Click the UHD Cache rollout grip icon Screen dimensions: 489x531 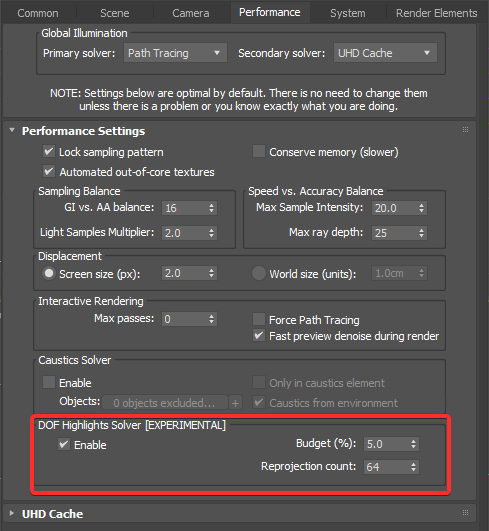pyautogui.click(x=465, y=513)
